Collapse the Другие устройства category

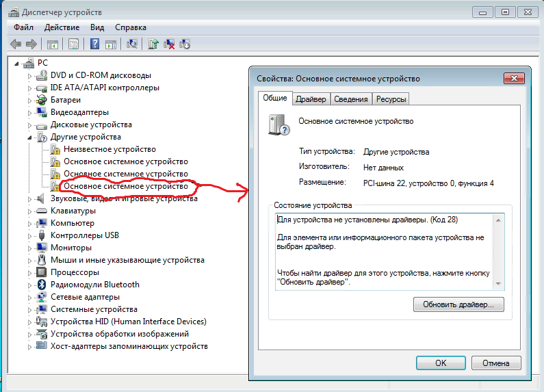[29, 137]
